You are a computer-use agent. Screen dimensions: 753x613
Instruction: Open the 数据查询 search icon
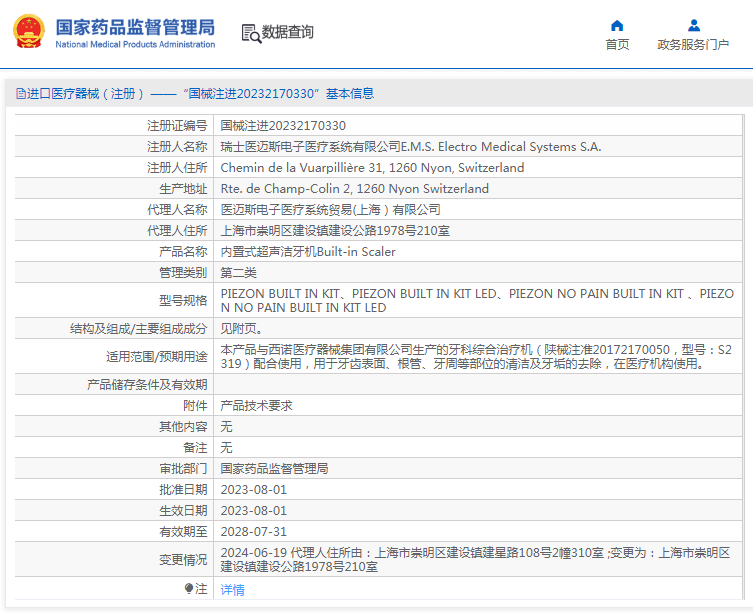(251, 34)
